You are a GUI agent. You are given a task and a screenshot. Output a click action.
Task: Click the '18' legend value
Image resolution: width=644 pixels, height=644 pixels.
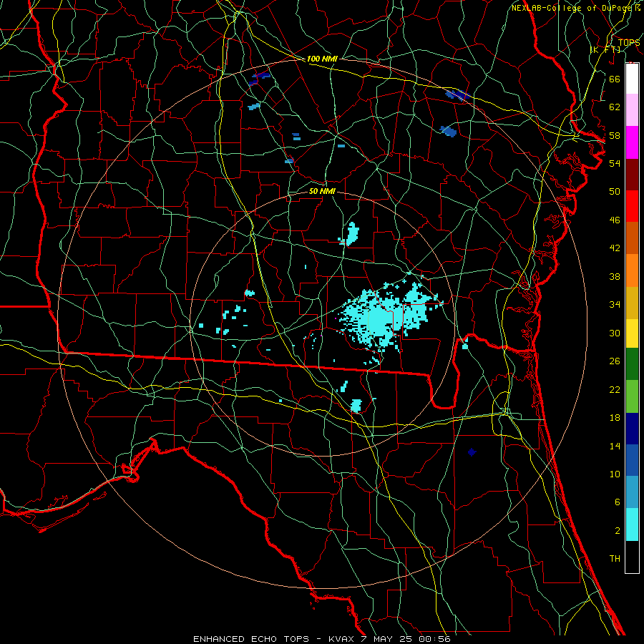(615, 418)
